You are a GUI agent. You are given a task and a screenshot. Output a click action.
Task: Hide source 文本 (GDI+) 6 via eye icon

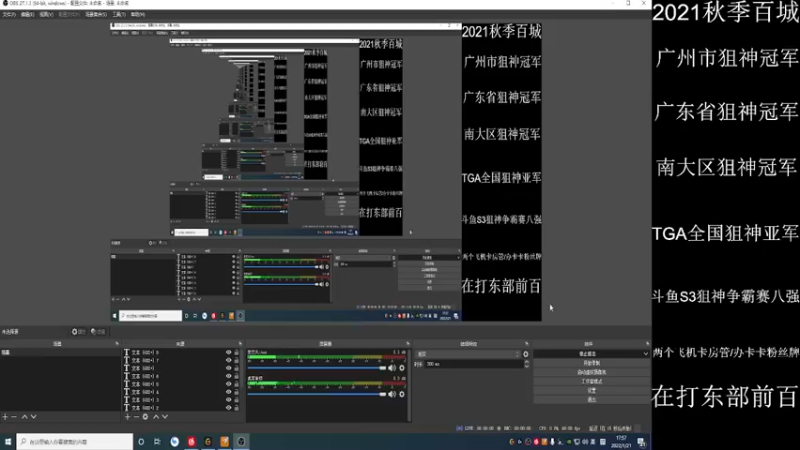click(229, 376)
